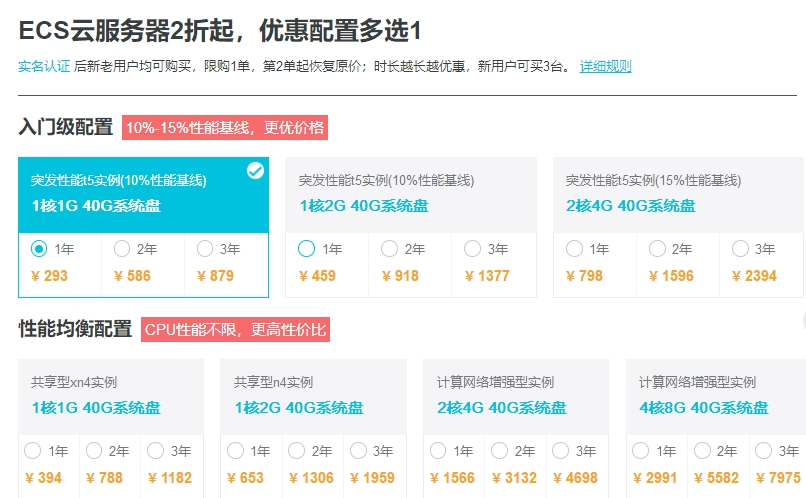Click the red 10%-15%性能基线 tag
This screenshot has width=806, height=498.
click(225, 127)
